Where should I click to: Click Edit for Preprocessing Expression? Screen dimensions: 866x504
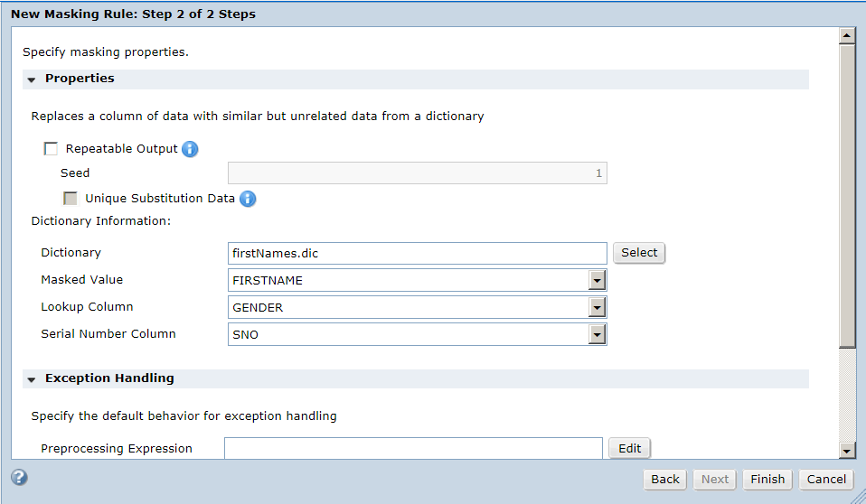coord(630,448)
